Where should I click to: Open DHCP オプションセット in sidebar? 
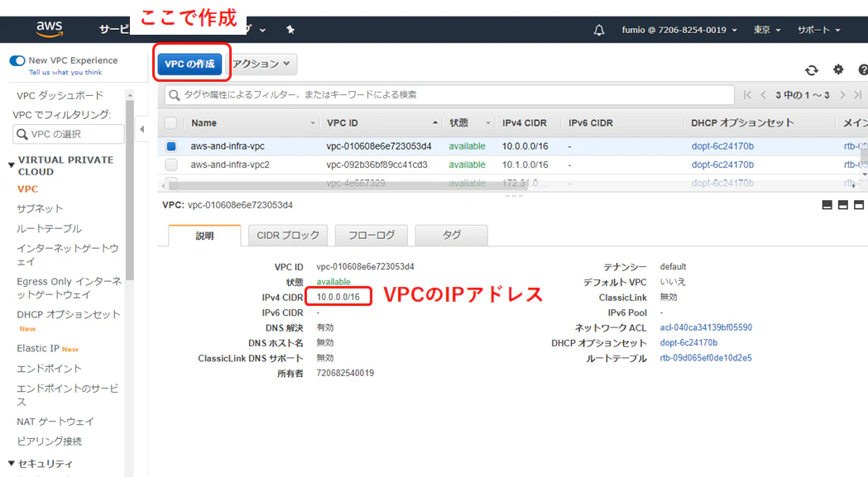click(68, 314)
